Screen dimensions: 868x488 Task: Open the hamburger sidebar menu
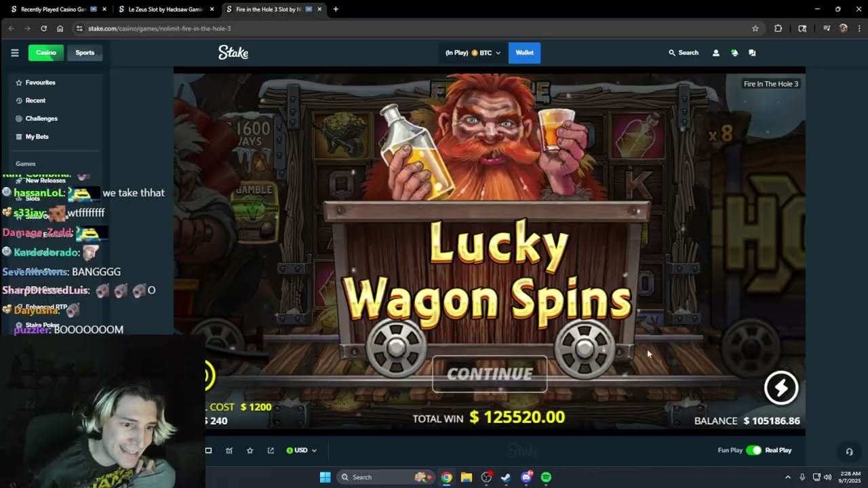tap(14, 53)
